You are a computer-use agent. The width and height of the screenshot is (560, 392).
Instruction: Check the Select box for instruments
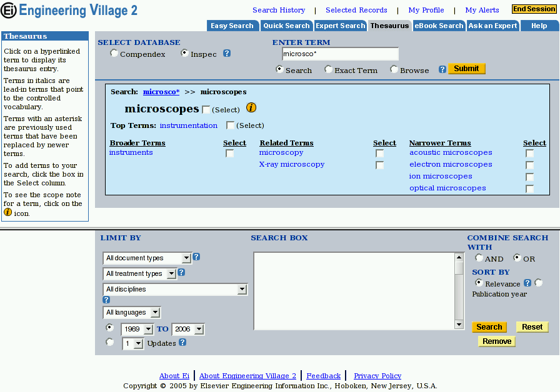(229, 154)
